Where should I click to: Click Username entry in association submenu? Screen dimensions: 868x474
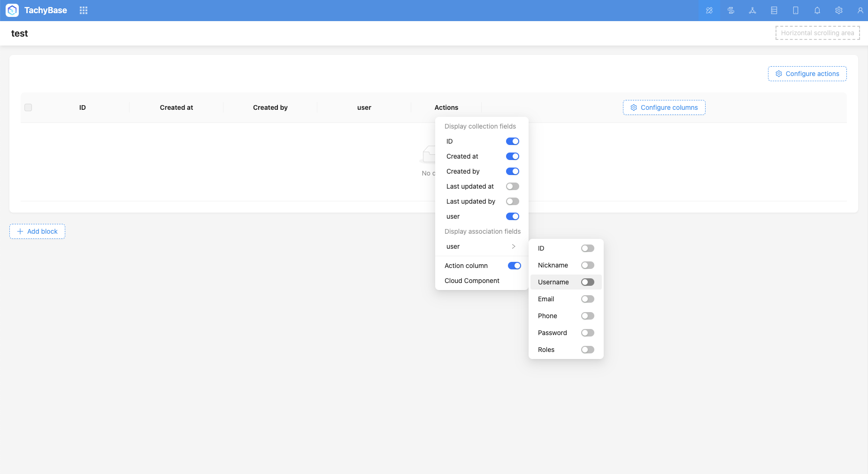click(x=566, y=282)
